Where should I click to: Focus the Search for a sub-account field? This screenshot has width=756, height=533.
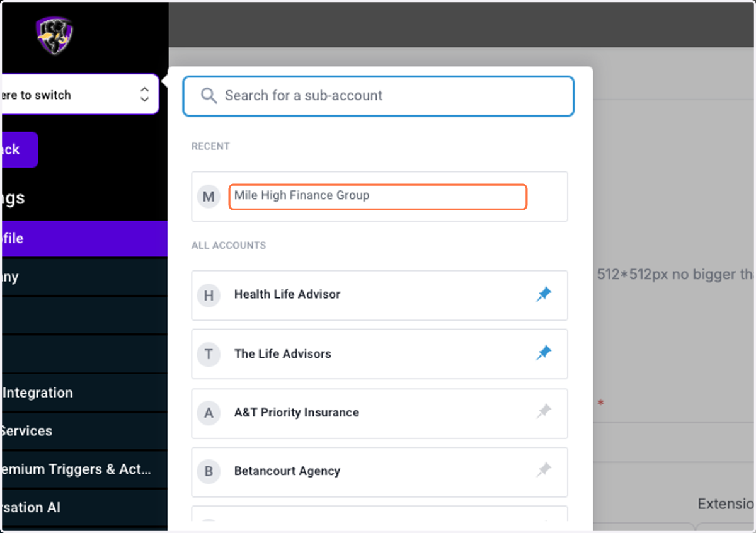pyautogui.click(x=379, y=96)
